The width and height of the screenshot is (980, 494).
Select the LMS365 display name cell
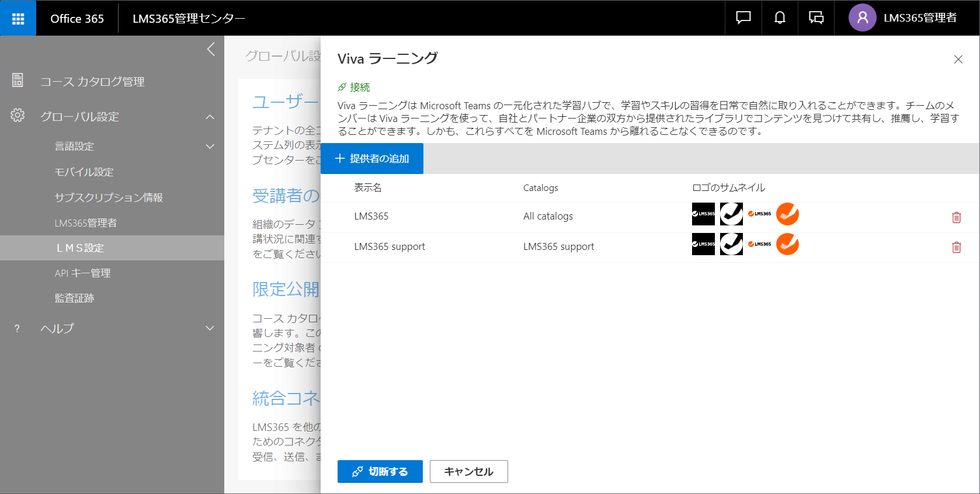tap(371, 216)
